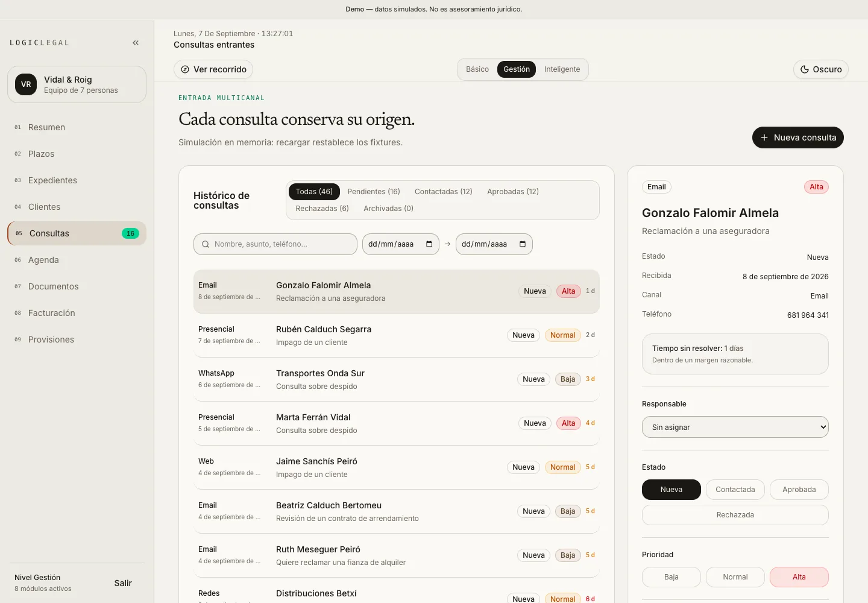Click phone number 681 964 341
Viewport: 868px width, 603px height.
point(808,315)
